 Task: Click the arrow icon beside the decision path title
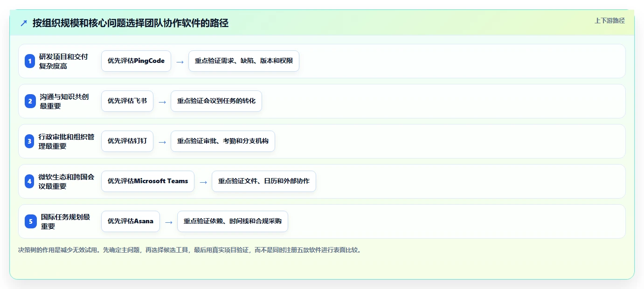pos(24,23)
